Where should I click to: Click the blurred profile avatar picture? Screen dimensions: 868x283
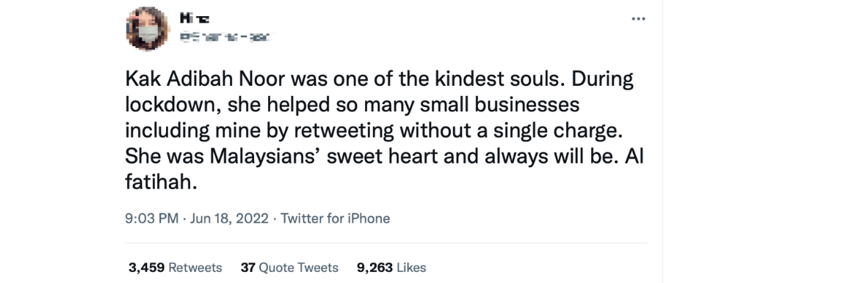coord(148,29)
